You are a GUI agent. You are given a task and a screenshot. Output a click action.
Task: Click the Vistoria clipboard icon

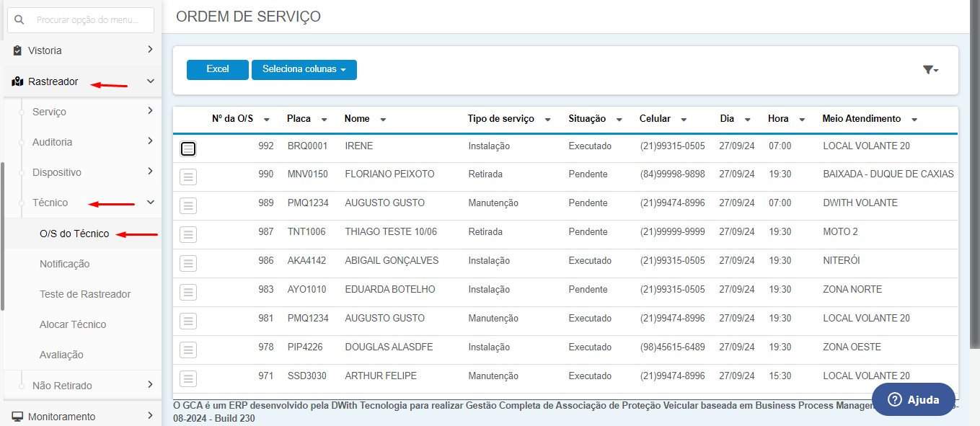(x=17, y=50)
